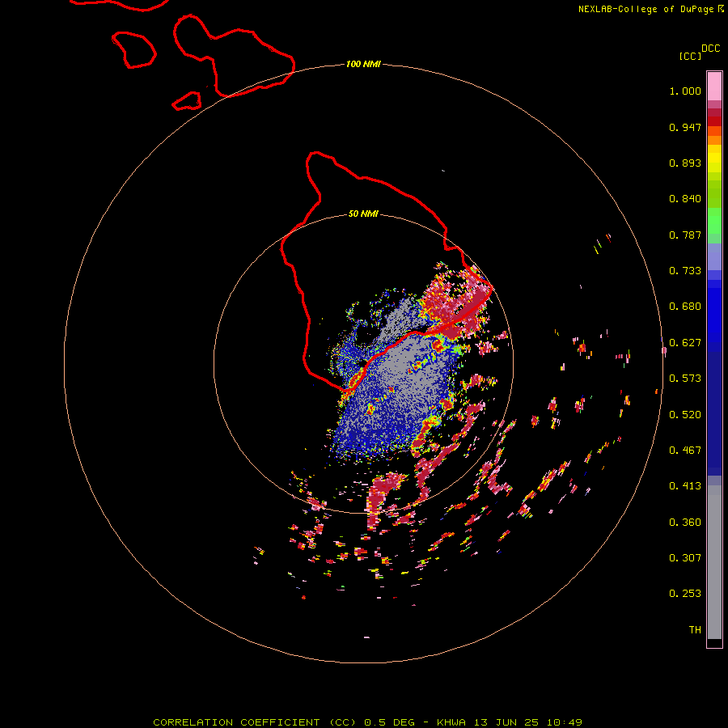Click the 0.360 scale value
This screenshot has width=728, height=728.
[x=685, y=523]
